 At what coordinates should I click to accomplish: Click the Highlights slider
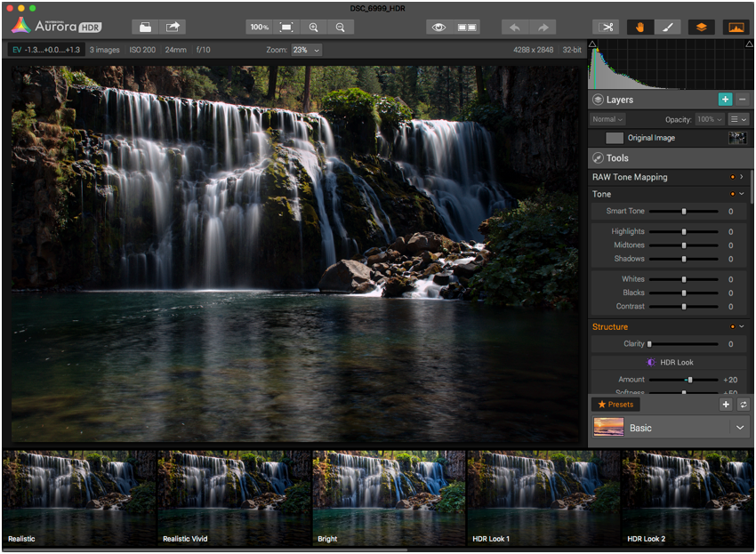click(683, 231)
